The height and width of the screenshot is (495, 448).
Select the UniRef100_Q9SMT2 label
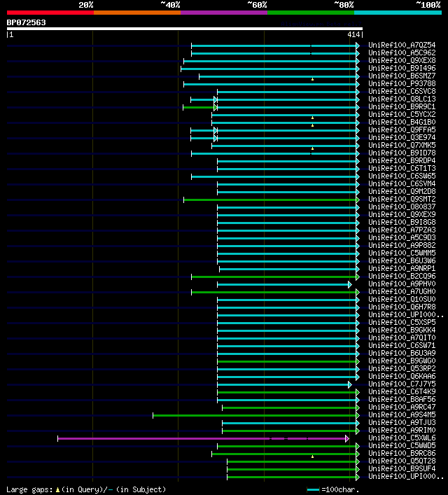tap(402, 200)
